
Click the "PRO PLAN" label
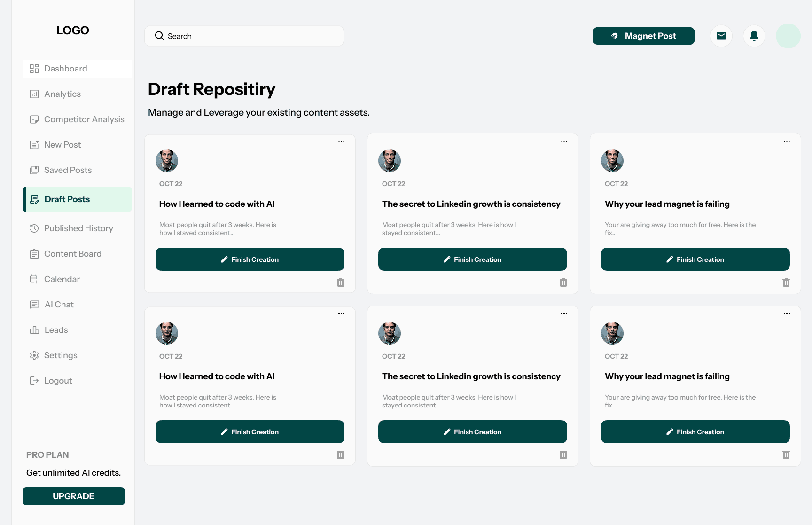pos(47,455)
